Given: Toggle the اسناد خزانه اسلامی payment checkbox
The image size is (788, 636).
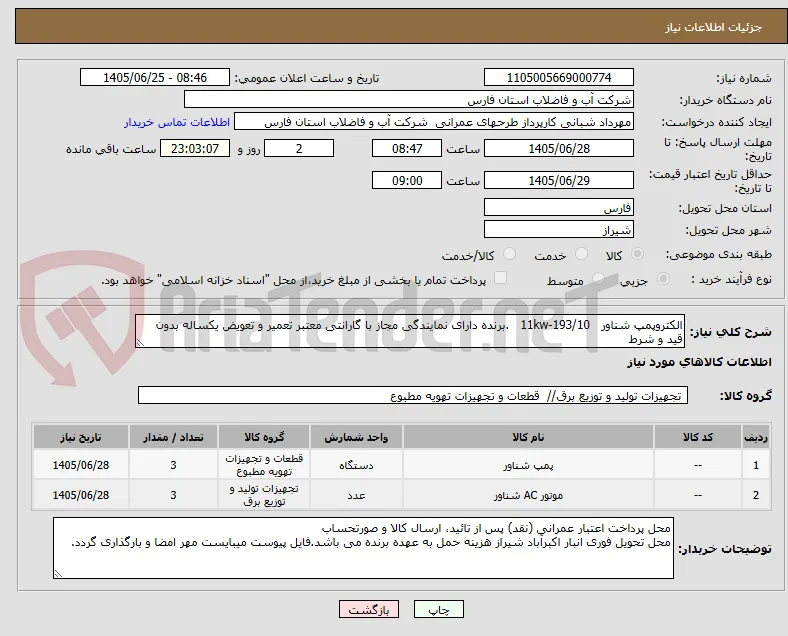Looking at the screenshot, I should (500, 278).
